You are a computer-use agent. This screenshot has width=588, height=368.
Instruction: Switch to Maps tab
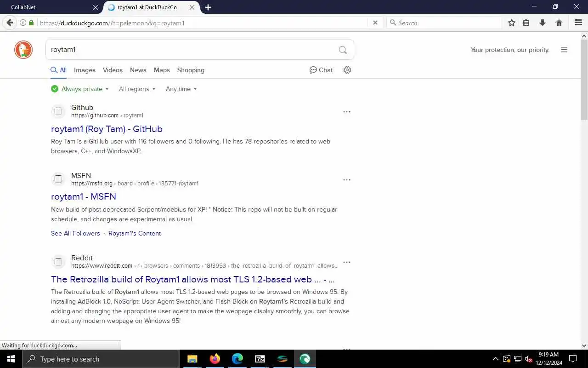point(162,70)
